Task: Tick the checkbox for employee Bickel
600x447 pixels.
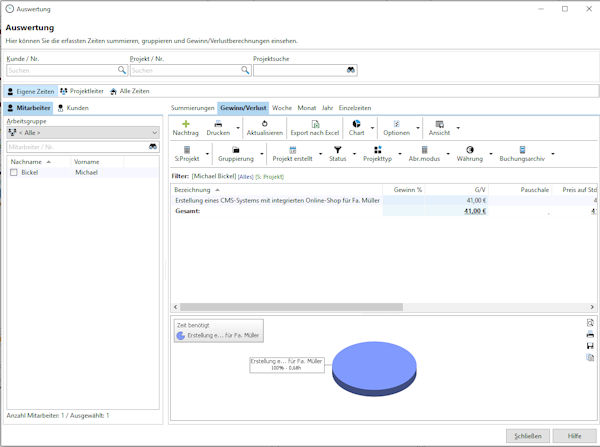Action: 14,173
